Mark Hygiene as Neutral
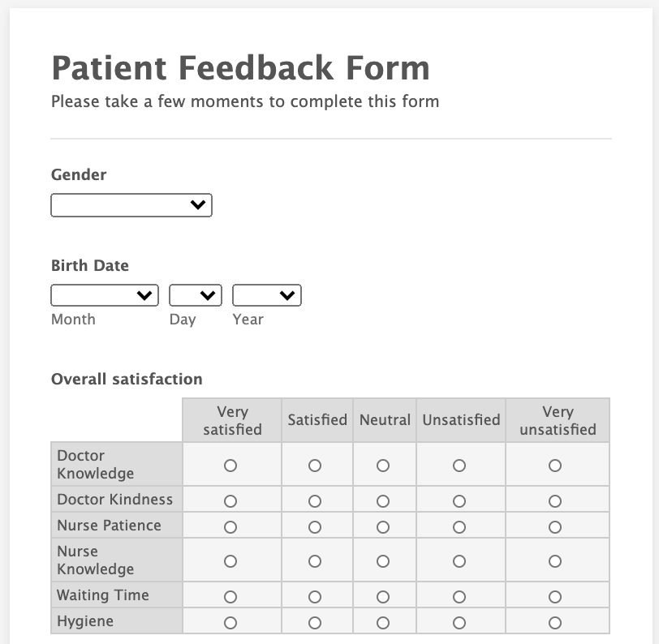This screenshot has width=659, height=644. pyautogui.click(x=383, y=623)
